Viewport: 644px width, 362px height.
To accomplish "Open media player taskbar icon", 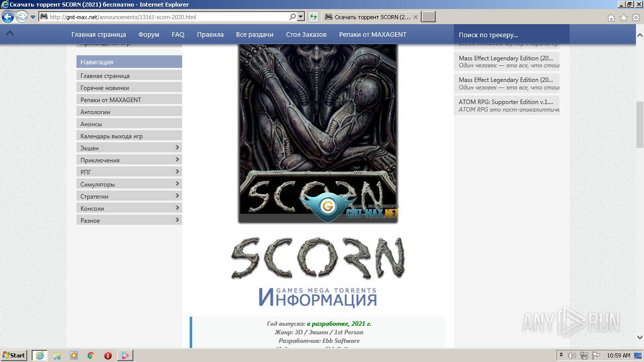I will (74, 355).
